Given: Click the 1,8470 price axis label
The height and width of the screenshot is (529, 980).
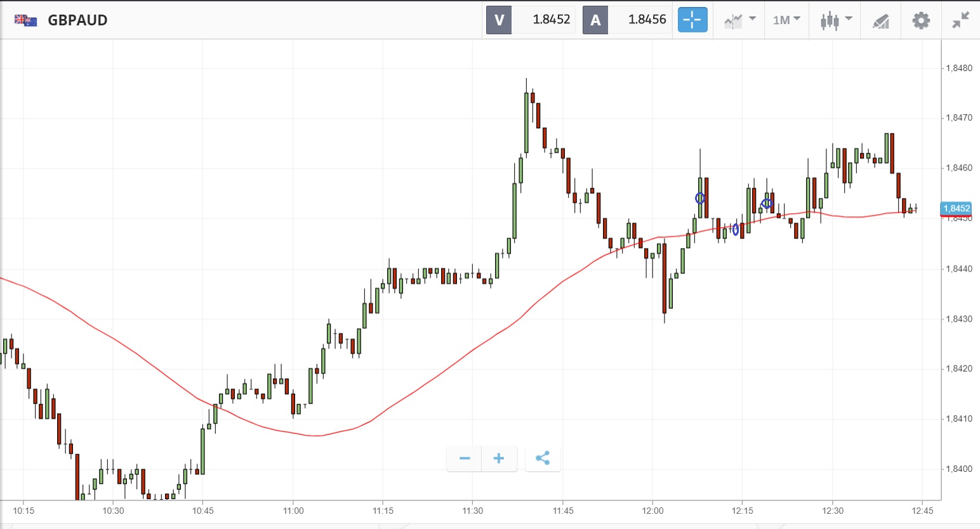Looking at the screenshot, I should (x=959, y=118).
